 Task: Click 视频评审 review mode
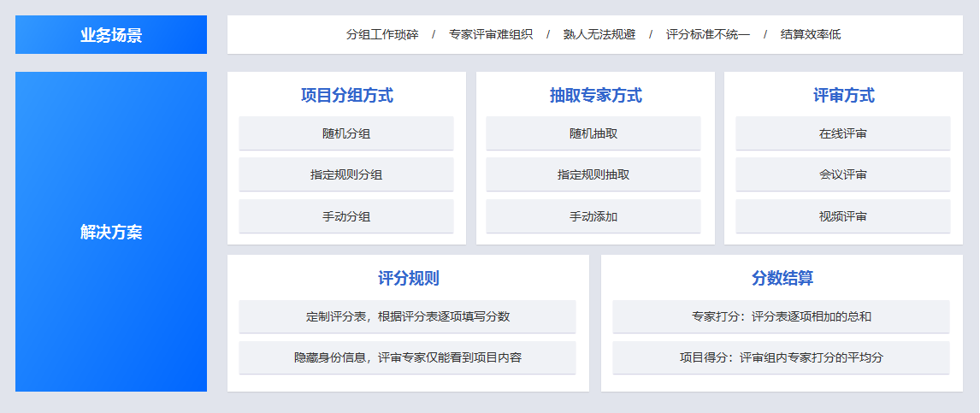point(842,216)
